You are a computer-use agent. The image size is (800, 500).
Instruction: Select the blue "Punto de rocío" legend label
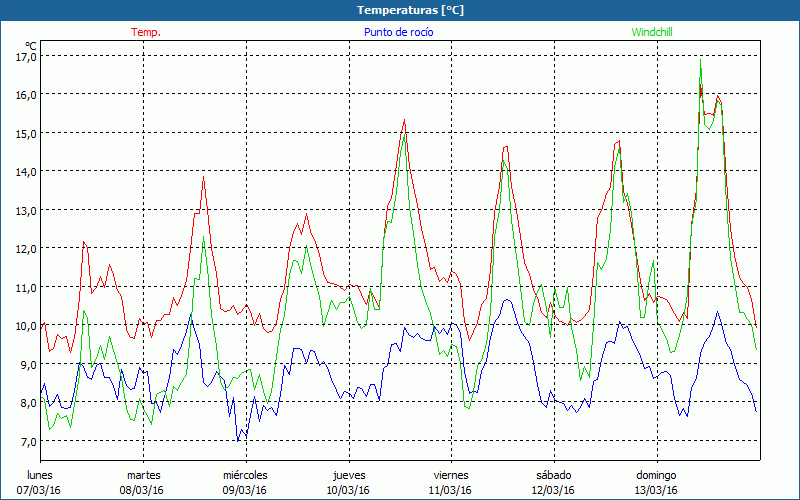click(398, 32)
